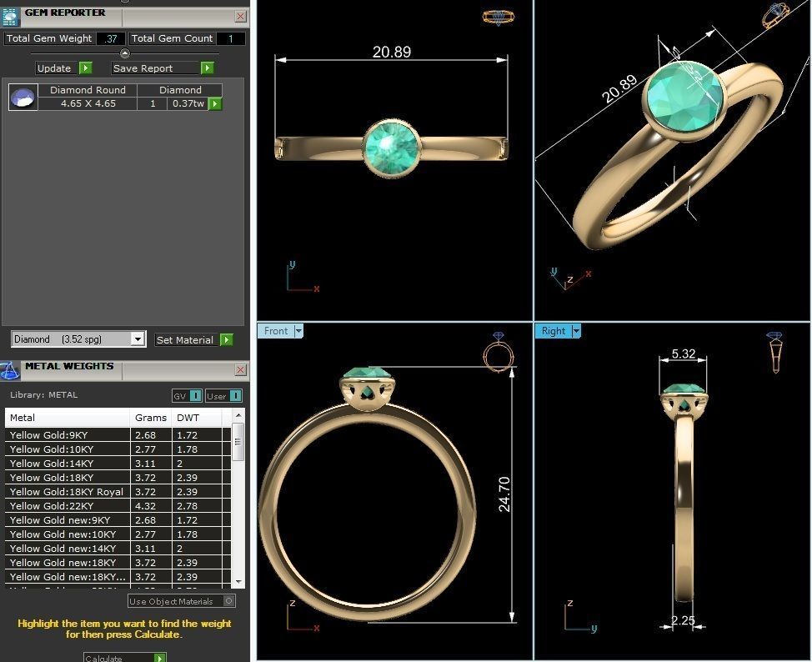812x662 pixels.
Task: Close the Metal Weights panel
Action: 241,369
